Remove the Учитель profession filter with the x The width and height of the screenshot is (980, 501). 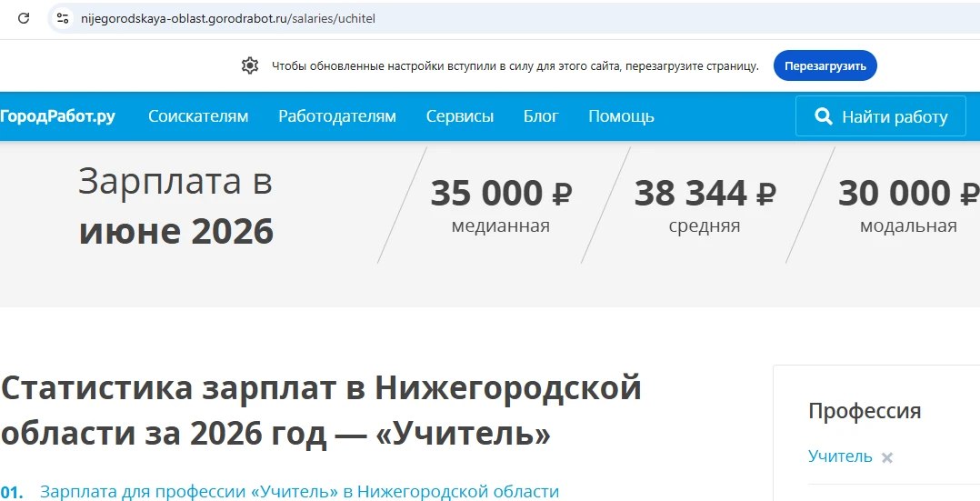pos(887,458)
